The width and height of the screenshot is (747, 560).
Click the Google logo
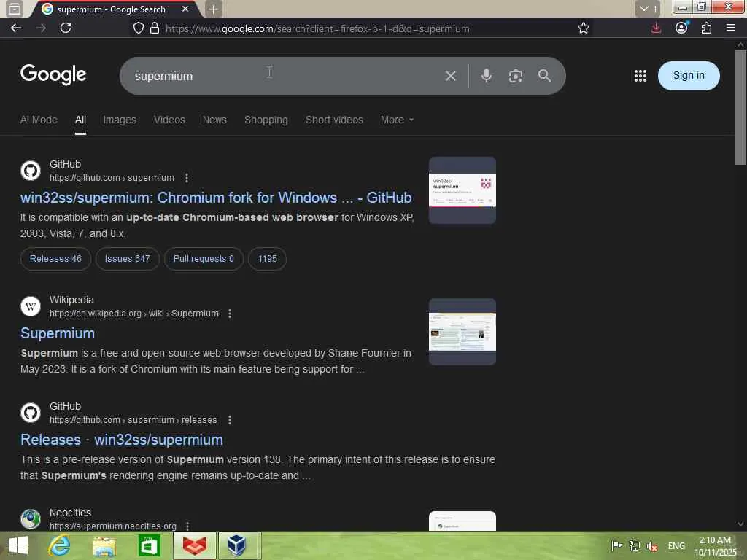(x=53, y=74)
